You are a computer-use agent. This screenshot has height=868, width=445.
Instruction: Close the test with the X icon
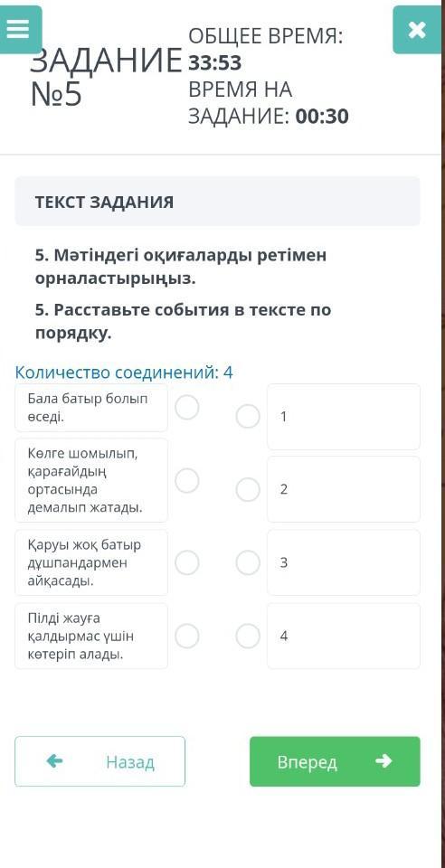tap(418, 30)
